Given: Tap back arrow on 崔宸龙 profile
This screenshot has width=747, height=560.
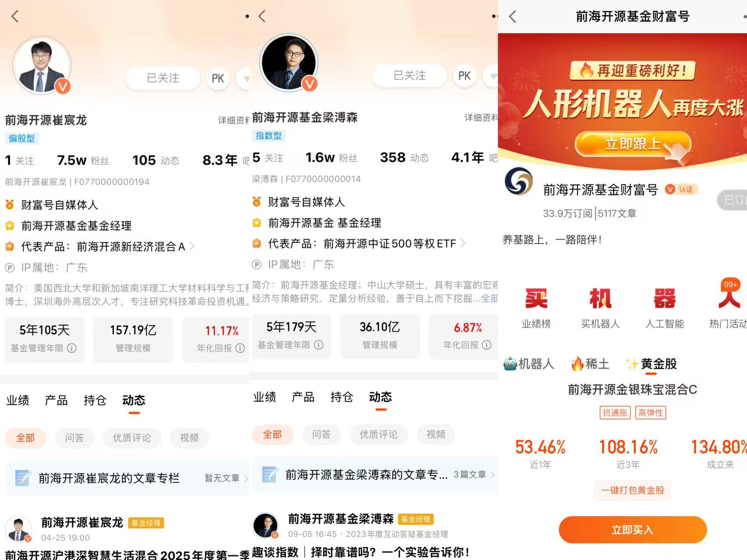Looking at the screenshot, I should pyautogui.click(x=15, y=17).
